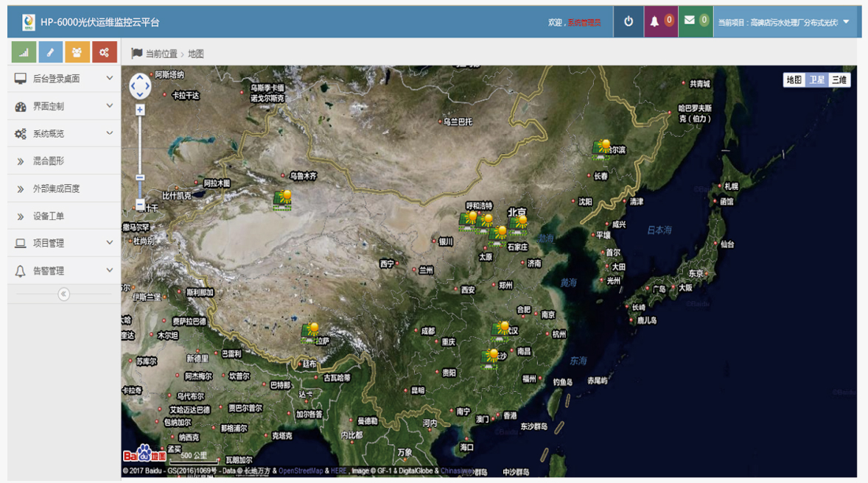This screenshot has width=868, height=483.
Task: Switch map to 卫星 satellite view
Action: 817,80
